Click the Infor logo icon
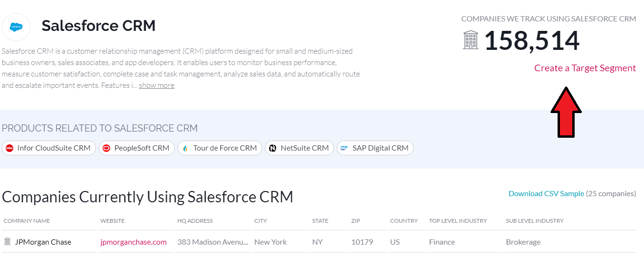Screen dimensions: 644x275 [x=9, y=148]
